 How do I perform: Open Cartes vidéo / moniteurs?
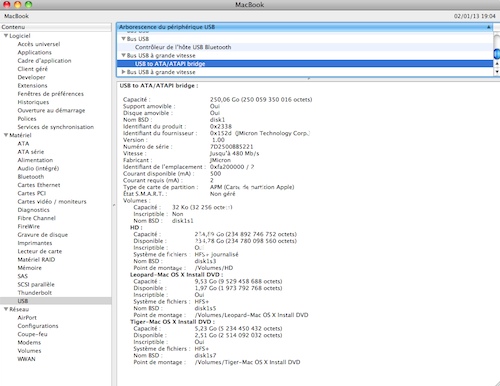coord(52,202)
